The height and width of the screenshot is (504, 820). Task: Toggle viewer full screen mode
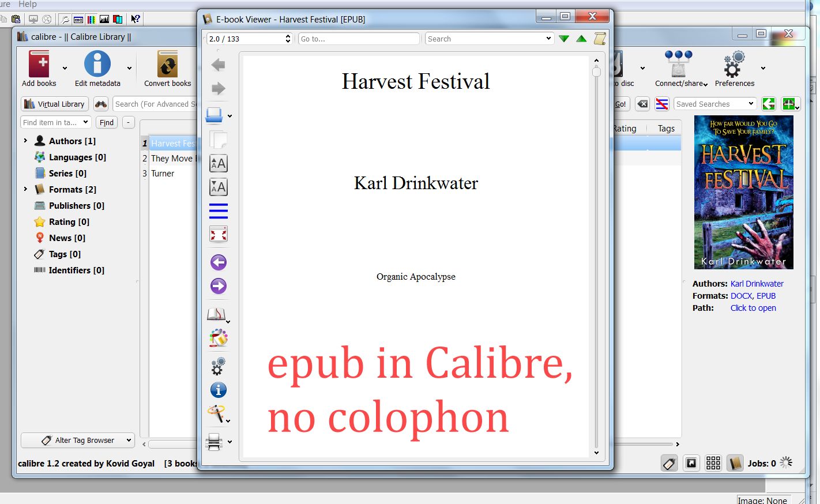click(219, 234)
